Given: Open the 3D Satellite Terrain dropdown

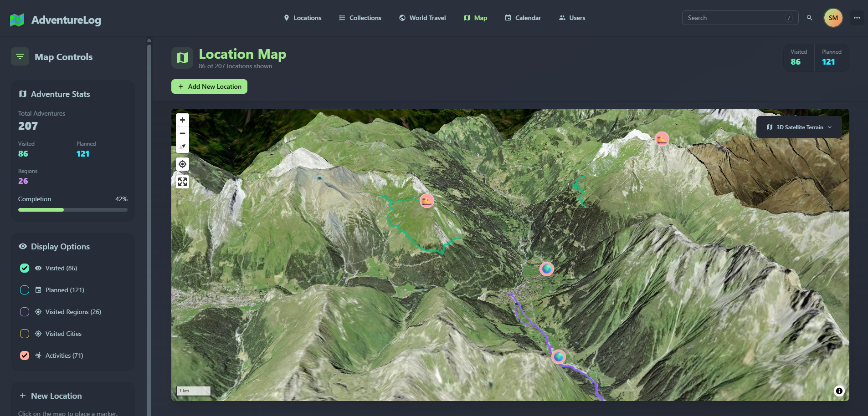Looking at the screenshot, I should (799, 127).
